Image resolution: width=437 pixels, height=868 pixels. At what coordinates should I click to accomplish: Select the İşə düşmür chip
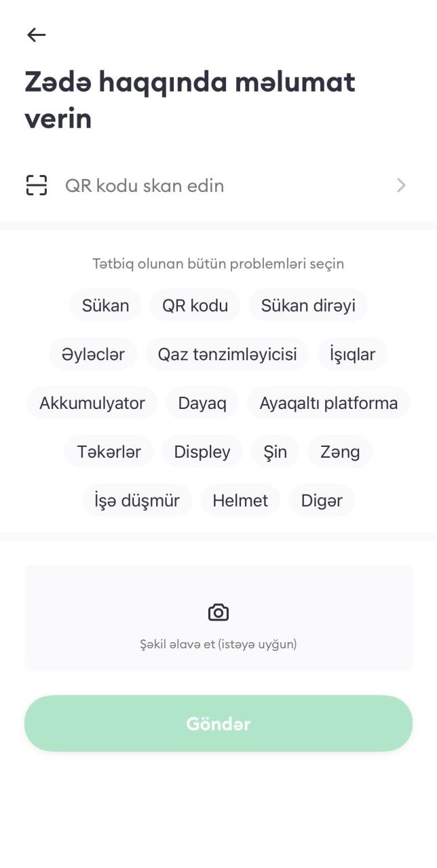(137, 500)
